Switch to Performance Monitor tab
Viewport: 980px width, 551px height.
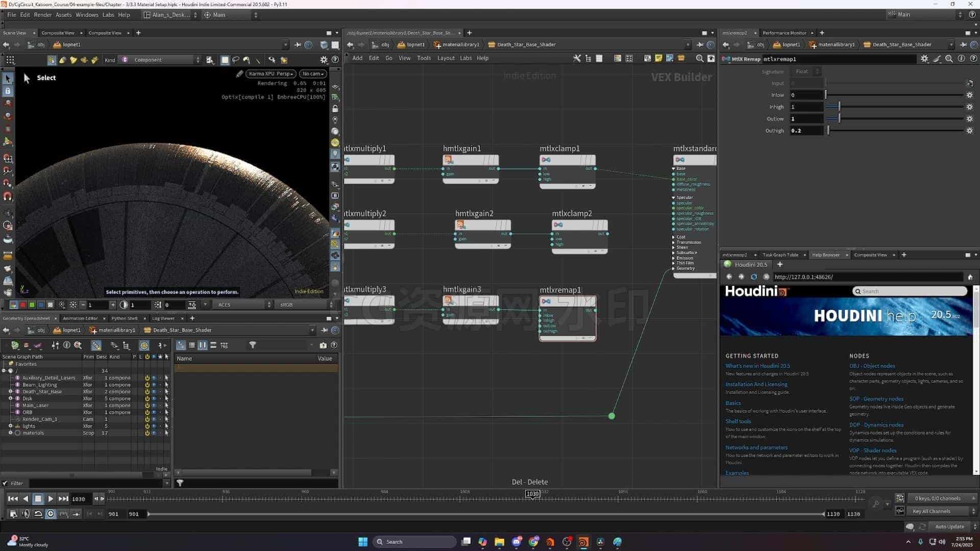click(x=785, y=33)
